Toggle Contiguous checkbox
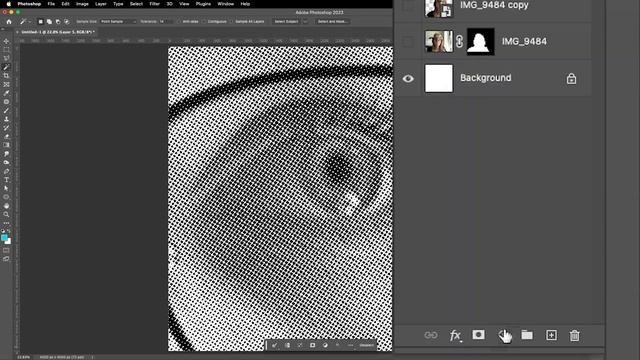The width and height of the screenshot is (640, 360). click(204, 22)
